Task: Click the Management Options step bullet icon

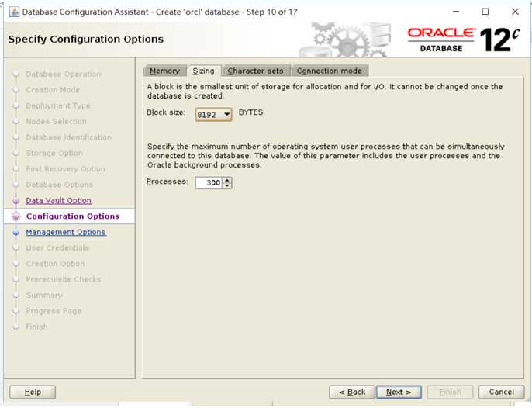Action: click(16, 233)
